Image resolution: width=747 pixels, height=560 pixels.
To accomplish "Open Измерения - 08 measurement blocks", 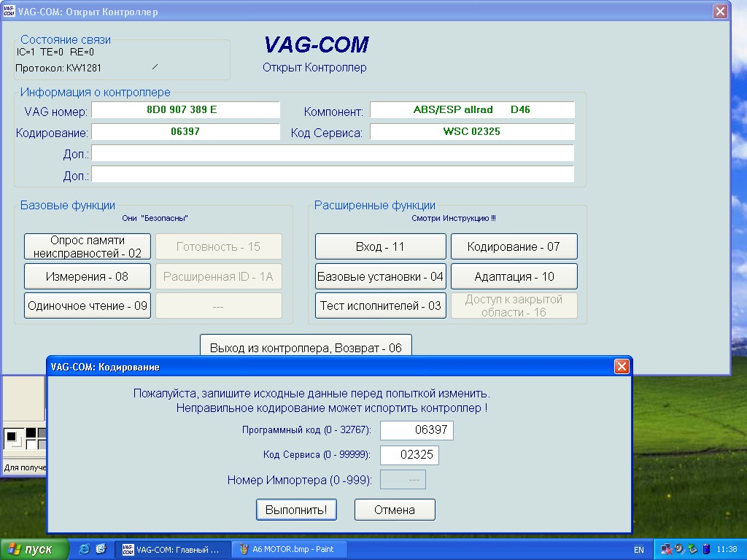I will [x=88, y=276].
